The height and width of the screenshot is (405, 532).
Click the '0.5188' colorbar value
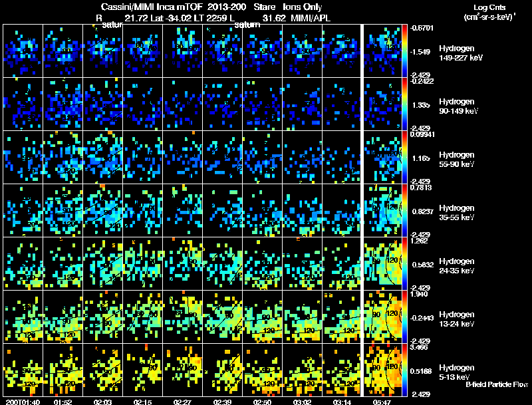(x=421, y=371)
